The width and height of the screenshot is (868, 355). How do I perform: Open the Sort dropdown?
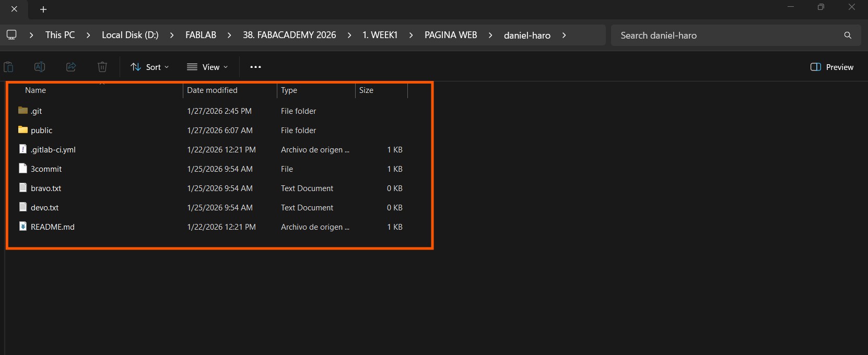coord(150,67)
